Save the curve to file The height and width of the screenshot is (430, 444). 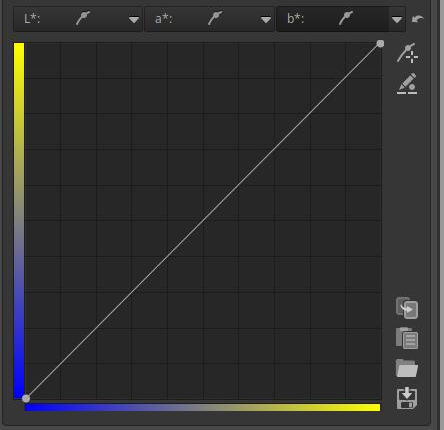click(407, 398)
